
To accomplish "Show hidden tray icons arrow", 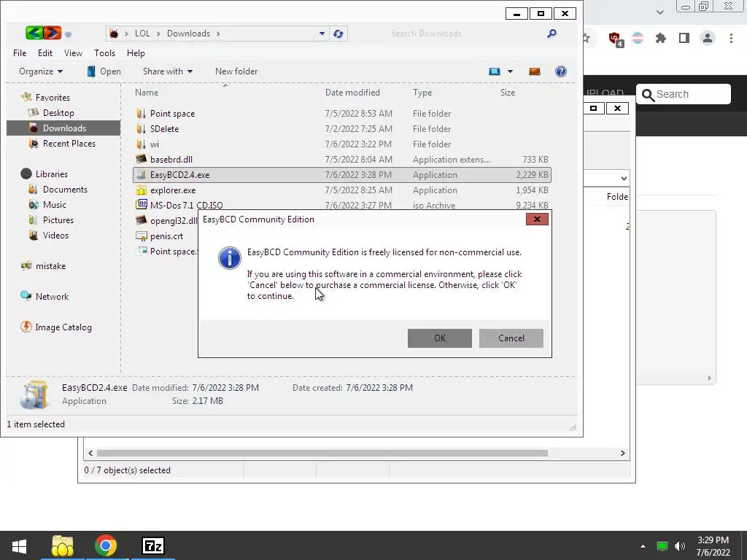I will tap(643, 545).
